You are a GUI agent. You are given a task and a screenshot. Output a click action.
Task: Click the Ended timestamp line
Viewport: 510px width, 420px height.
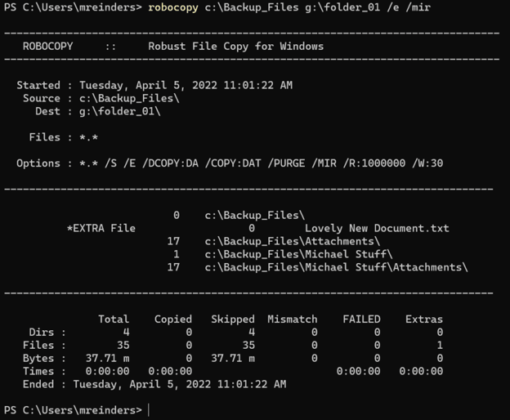(x=154, y=384)
